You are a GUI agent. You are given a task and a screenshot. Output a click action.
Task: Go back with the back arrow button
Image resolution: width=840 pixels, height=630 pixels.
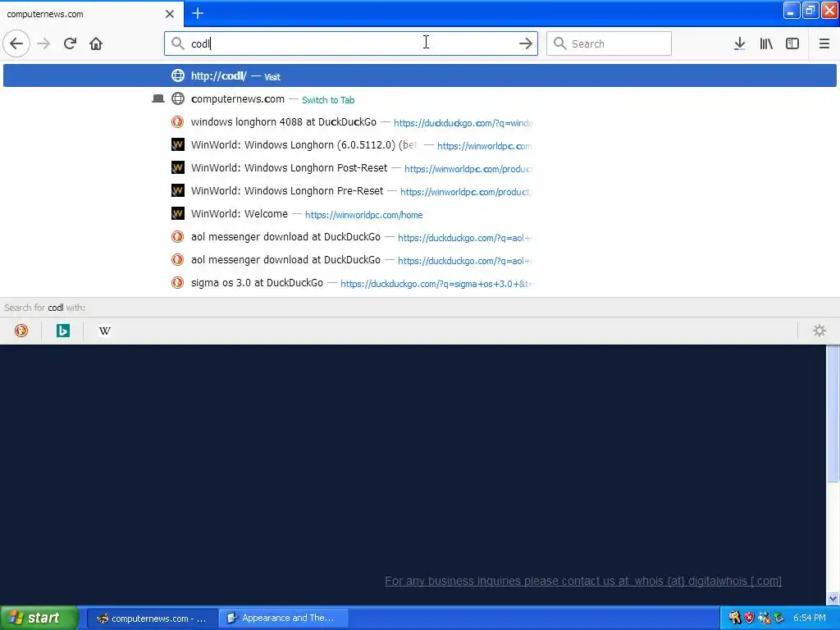point(16,43)
